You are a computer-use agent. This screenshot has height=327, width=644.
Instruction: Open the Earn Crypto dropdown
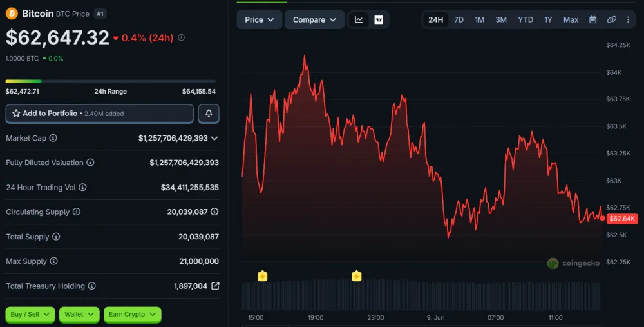tap(132, 314)
